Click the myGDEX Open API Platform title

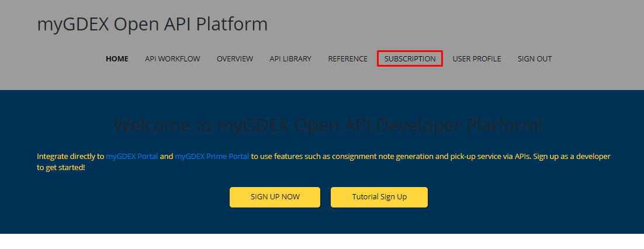coord(153,24)
